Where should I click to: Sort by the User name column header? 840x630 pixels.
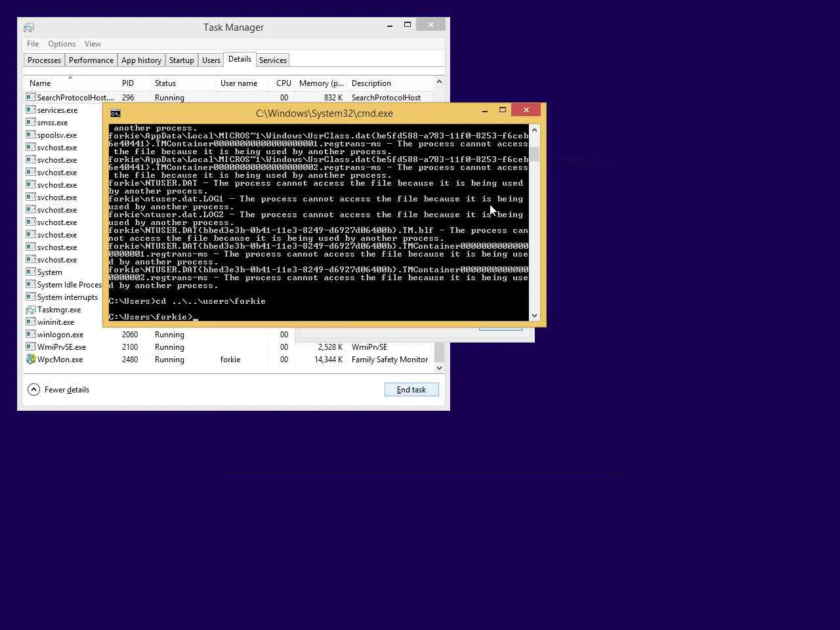(242, 83)
